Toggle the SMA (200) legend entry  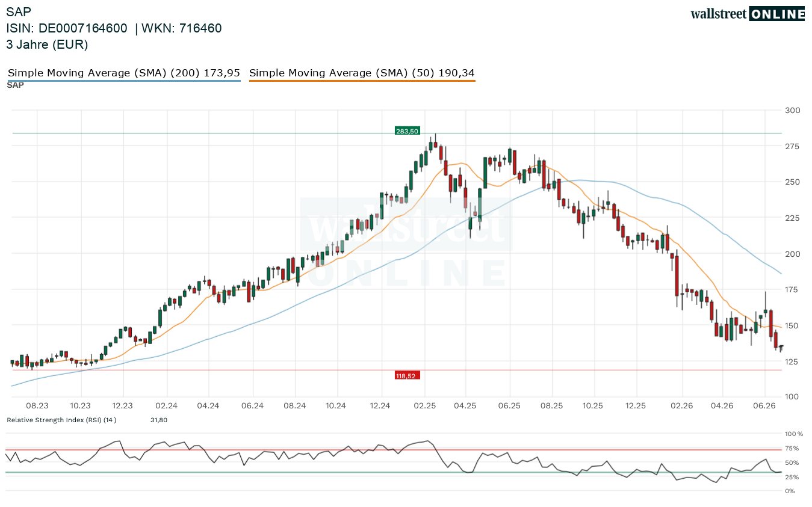pos(124,73)
